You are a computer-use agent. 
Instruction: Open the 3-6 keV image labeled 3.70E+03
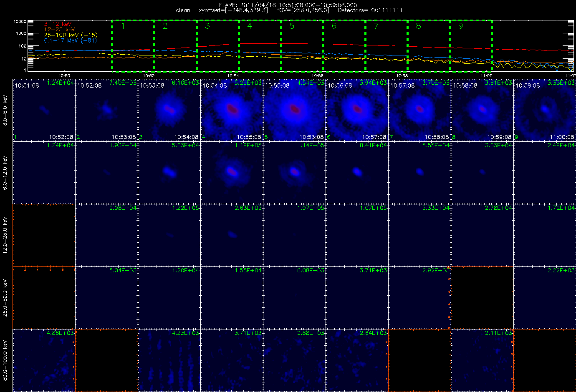click(420, 110)
